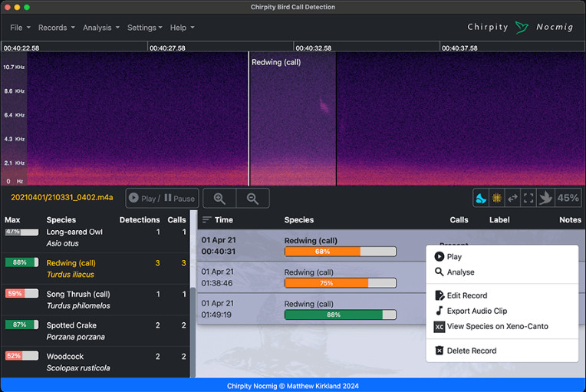Click the Detections column header

click(140, 219)
